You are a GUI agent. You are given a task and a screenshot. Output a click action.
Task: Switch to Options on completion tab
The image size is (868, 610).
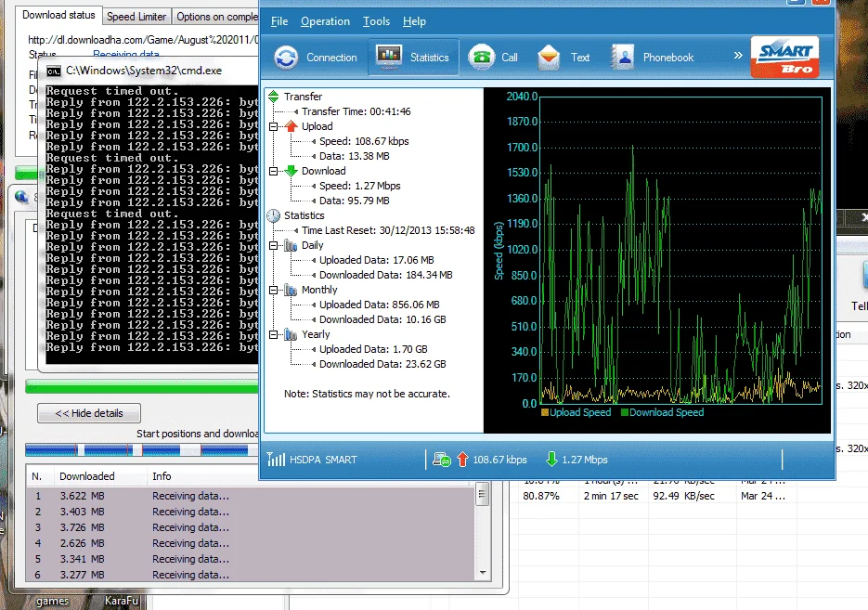point(216,17)
